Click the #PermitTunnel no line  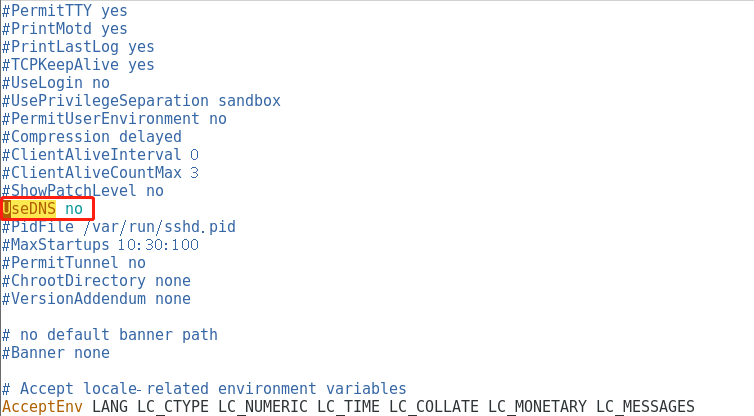click(x=74, y=263)
